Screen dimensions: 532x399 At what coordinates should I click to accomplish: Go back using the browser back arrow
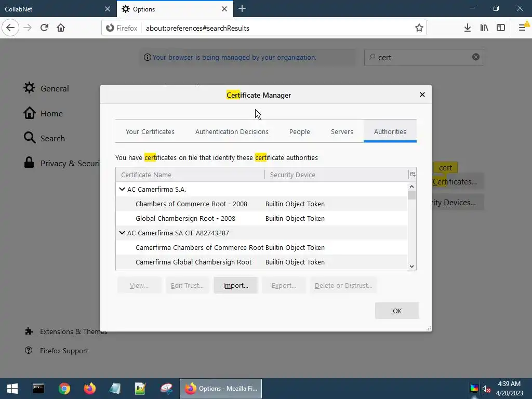click(x=10, y=28)
